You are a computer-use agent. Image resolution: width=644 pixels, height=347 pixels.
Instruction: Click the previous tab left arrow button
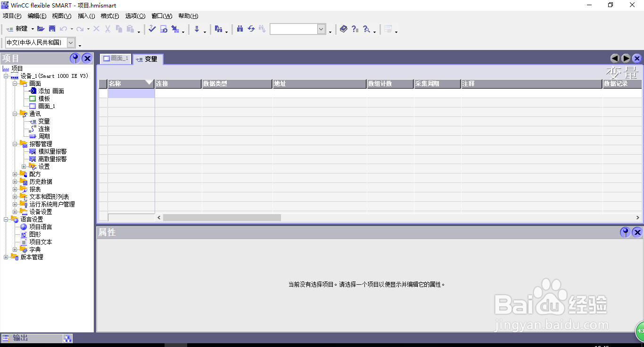tap(615, 58)
